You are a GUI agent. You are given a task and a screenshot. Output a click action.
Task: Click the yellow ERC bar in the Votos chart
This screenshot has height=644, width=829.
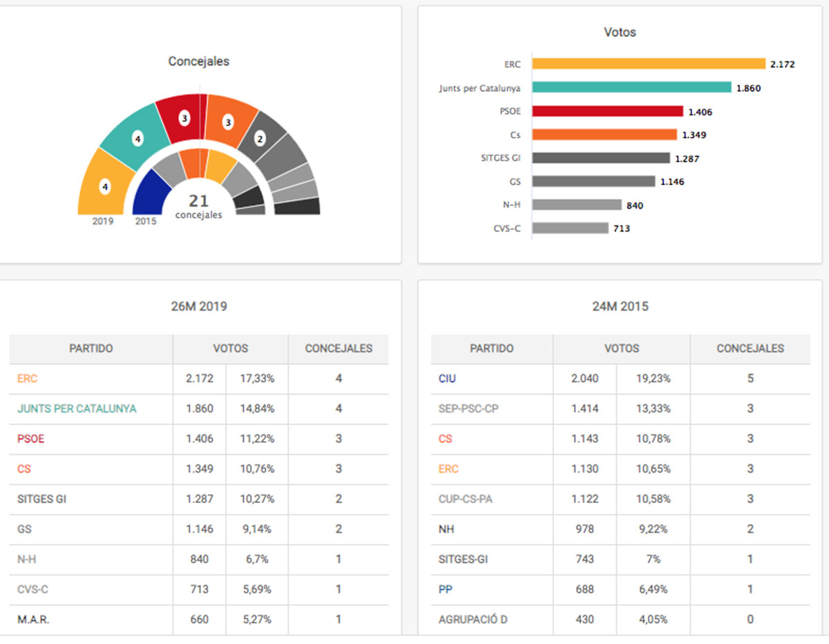649,64
